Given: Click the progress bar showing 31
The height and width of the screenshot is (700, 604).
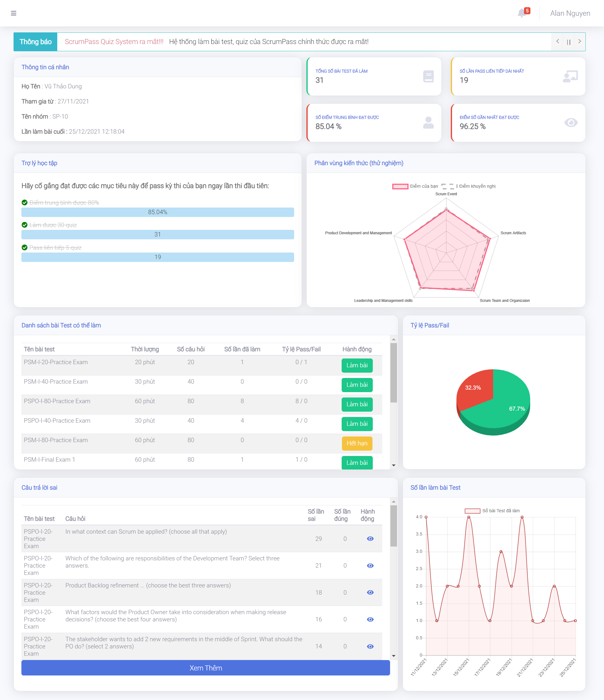Looking at the screenshot, I should [x=158, y=235].
